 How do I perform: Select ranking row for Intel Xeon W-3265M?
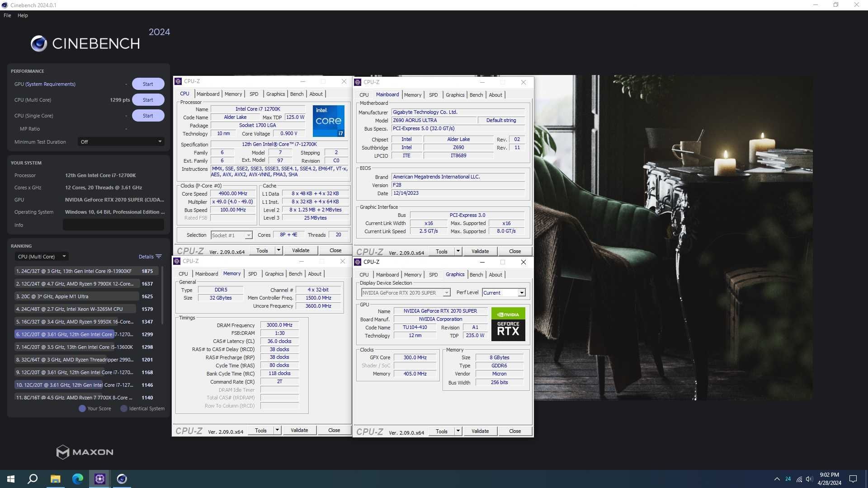coord(86,309)
